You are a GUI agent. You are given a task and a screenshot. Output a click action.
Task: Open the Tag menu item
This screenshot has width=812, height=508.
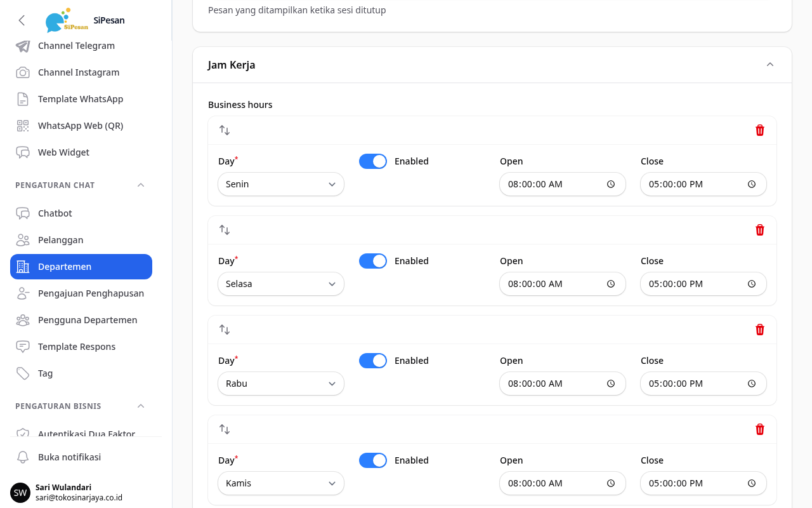click(x=81, y=373)
